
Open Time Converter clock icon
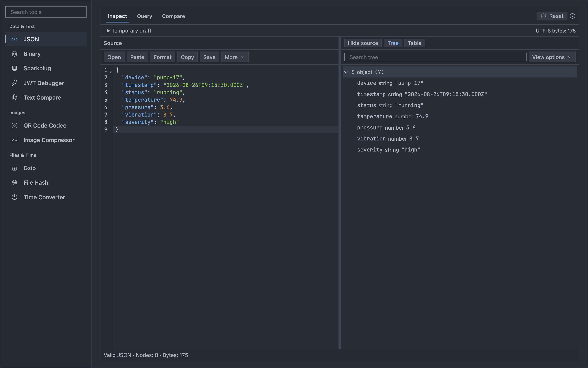(x=14, y=197)
